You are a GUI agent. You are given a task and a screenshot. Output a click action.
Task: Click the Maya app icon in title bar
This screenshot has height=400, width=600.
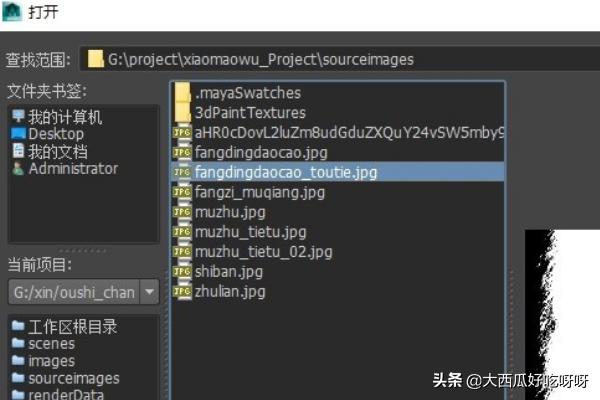point(12,11)
